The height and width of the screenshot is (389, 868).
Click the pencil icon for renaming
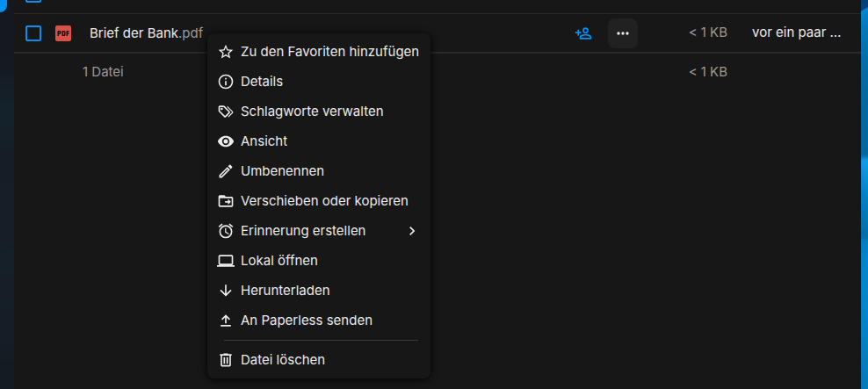point(225,171)
